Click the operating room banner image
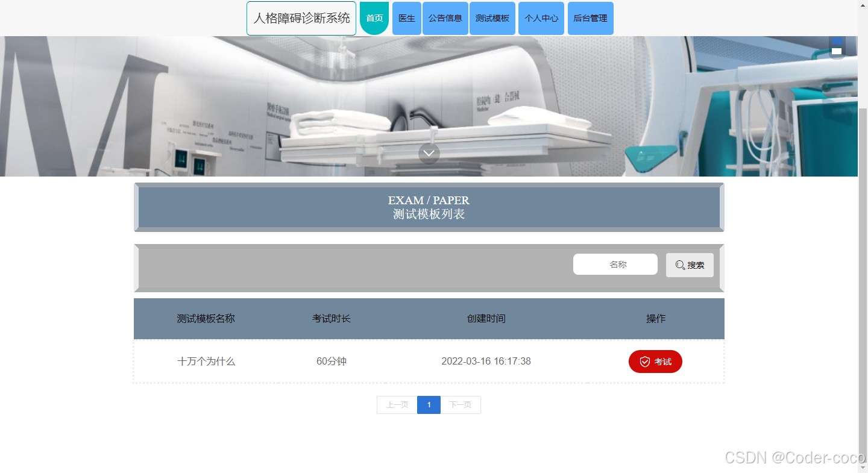Screen dimensions: 868x473 point(429,106)
